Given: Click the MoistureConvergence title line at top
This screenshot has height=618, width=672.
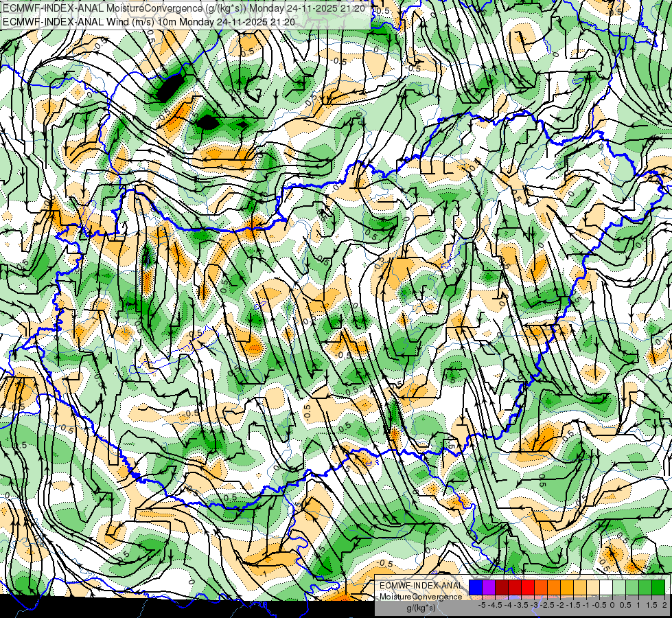Looking at the screenshot, I should click(x=184, y=8).
